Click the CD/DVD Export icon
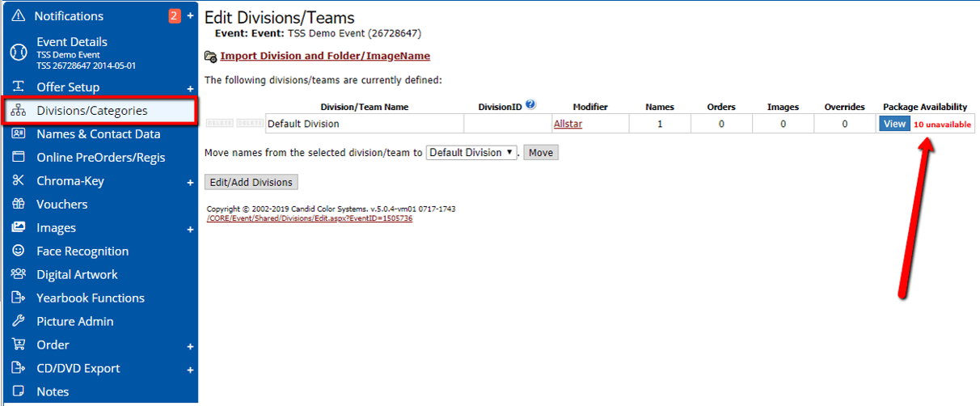Viewport: 980px width, 406px height. pos(19,369)
